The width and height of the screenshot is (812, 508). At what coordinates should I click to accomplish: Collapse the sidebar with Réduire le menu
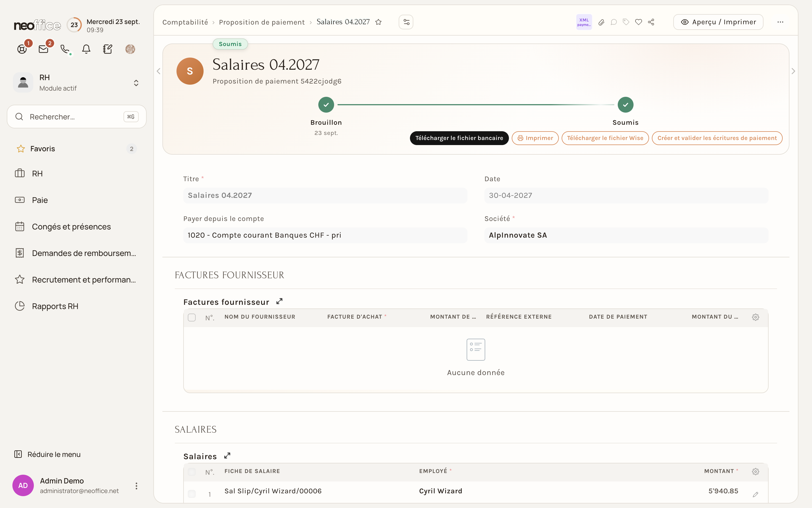coord(47,454)
